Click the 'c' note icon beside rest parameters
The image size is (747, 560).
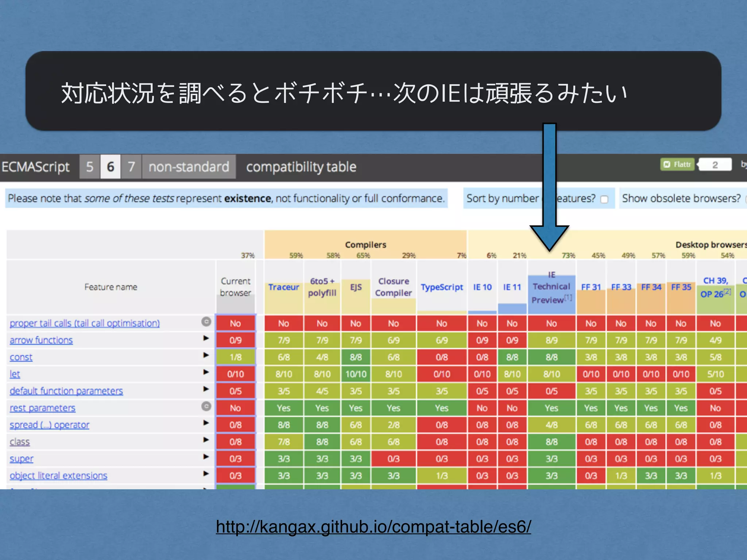click(x=206, y=406)
